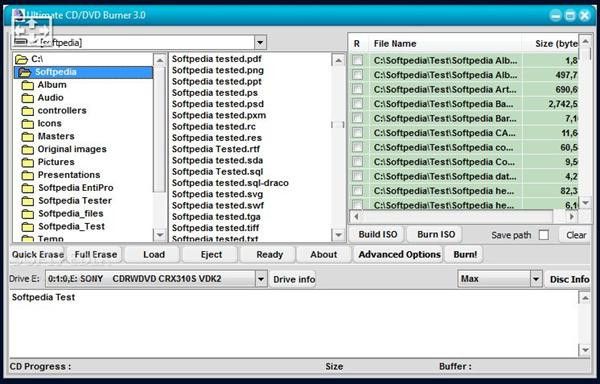Click the Build ISO button

[x=378, y=234]
